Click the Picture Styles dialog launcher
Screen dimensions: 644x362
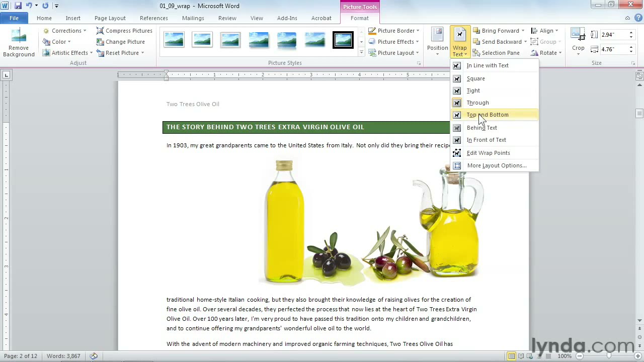[x=419, y=63]
